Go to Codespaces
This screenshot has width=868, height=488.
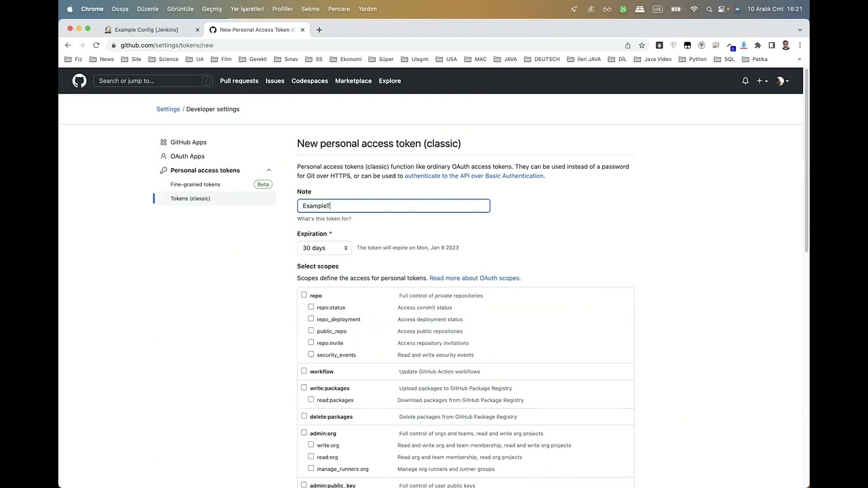pyautogui.click(x=309, y=81)
